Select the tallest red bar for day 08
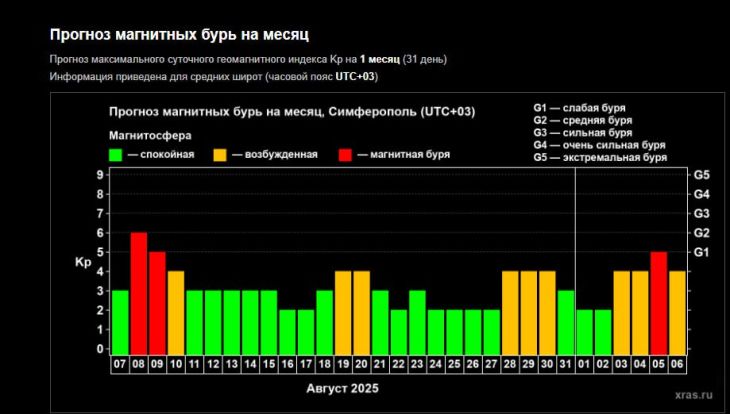730x414 pixels. [139, 292]
